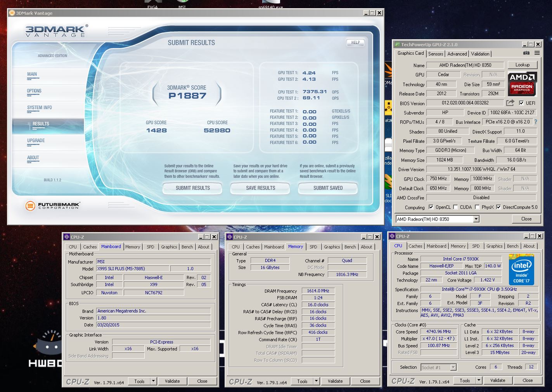This screenshot has height=392, width=552.
Task: Open SPD tab in Memory CPU-Z window
Action: point(313,247)
